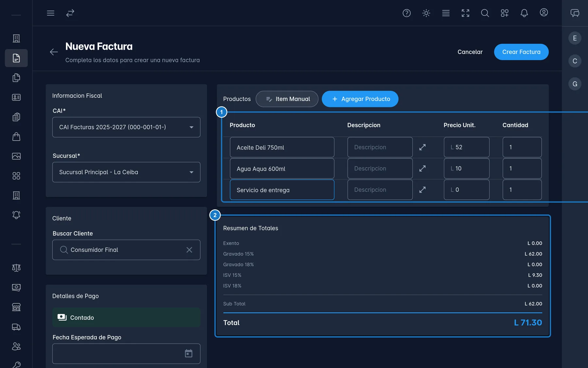Open the balance scale sidebar icon
588x368 pixels.
click(16, 268)
